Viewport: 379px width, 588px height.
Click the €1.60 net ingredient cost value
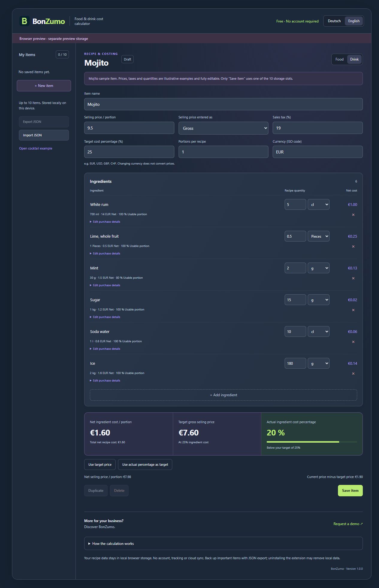(100, 433)
